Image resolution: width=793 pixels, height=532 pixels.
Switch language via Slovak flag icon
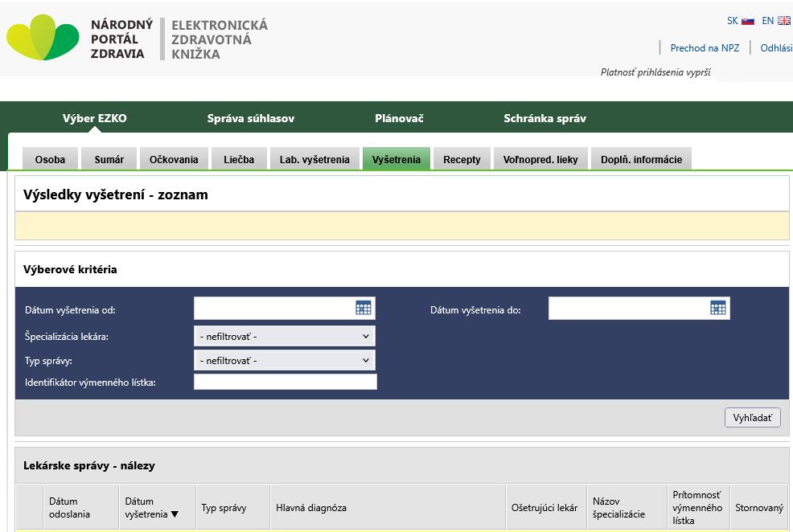point(747,21)
